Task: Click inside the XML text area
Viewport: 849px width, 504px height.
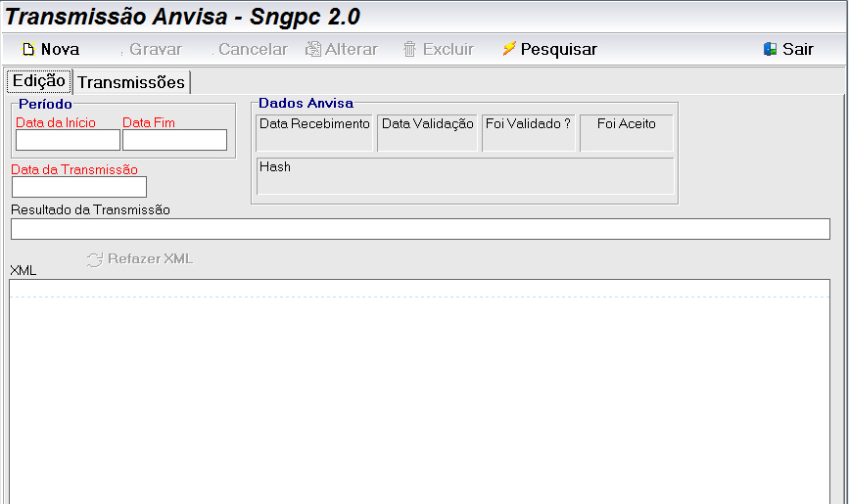Action: click(420, 391)
